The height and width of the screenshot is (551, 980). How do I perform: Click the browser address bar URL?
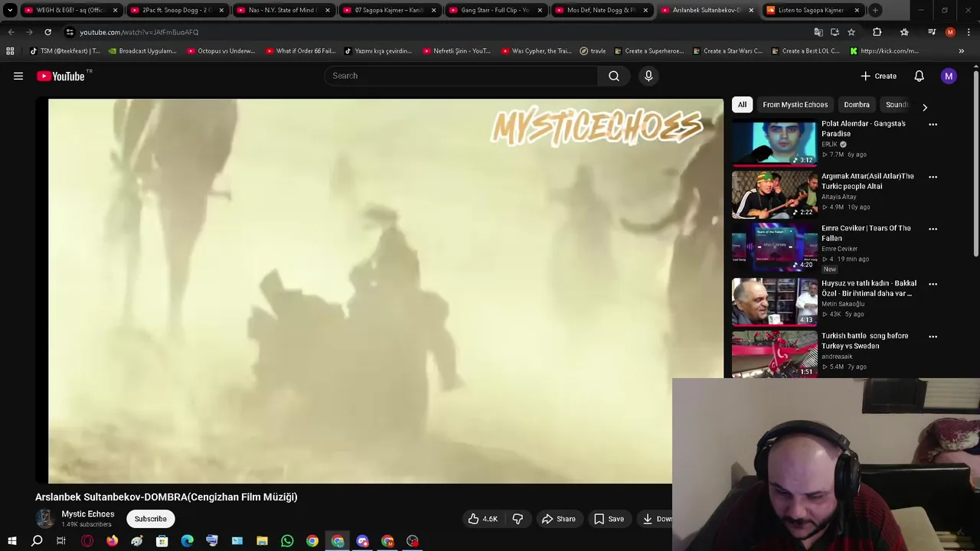tap(139, 32)
